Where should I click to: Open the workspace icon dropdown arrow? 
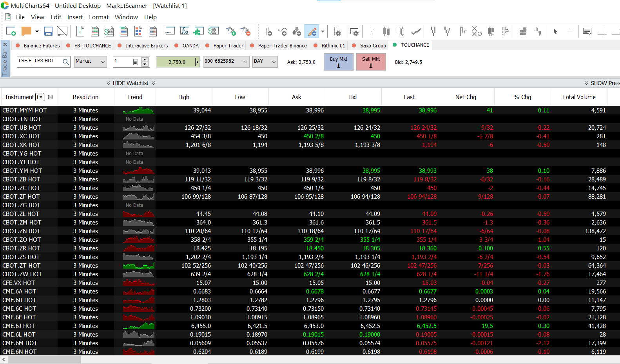tap(37, 31)
